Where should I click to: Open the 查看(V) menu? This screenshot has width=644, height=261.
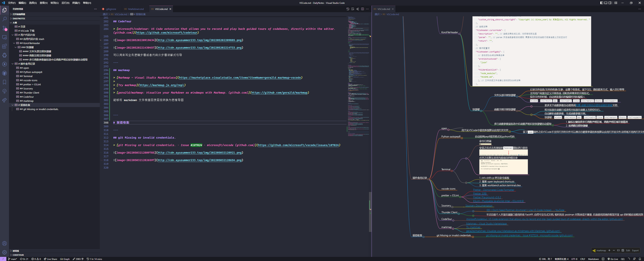44,3
